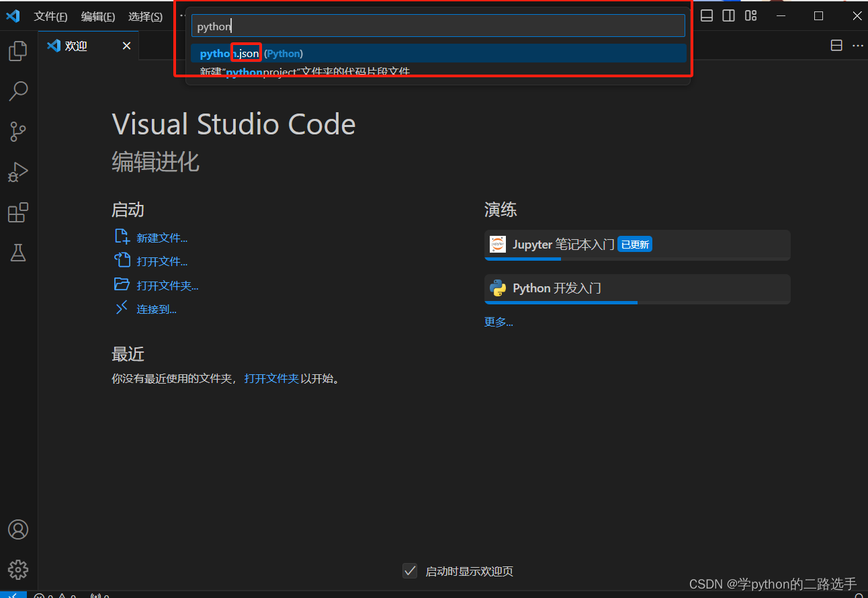Open the Search view

[x=17, y=91]
